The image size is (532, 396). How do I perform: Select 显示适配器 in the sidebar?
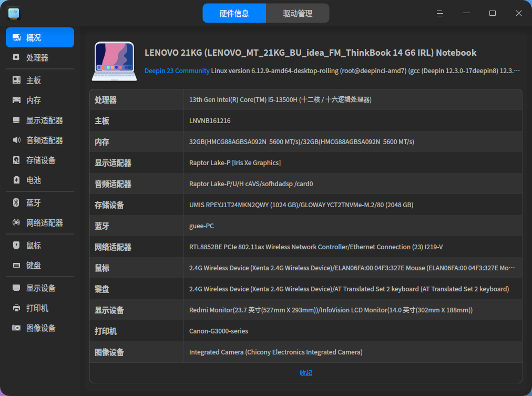click(40, 120)
